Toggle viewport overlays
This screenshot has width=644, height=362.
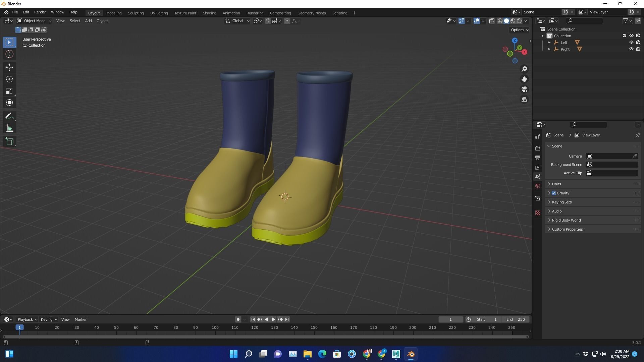click(477, 21)
